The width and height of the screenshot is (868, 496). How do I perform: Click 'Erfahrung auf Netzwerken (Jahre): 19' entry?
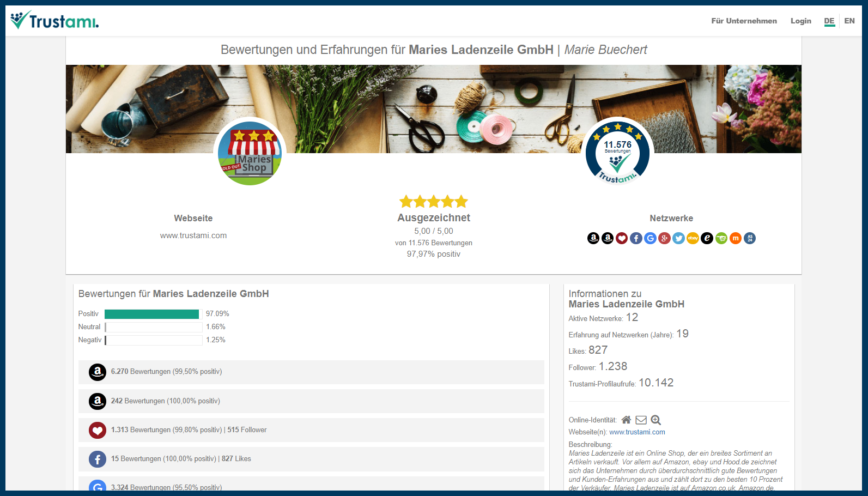(629, 334)
